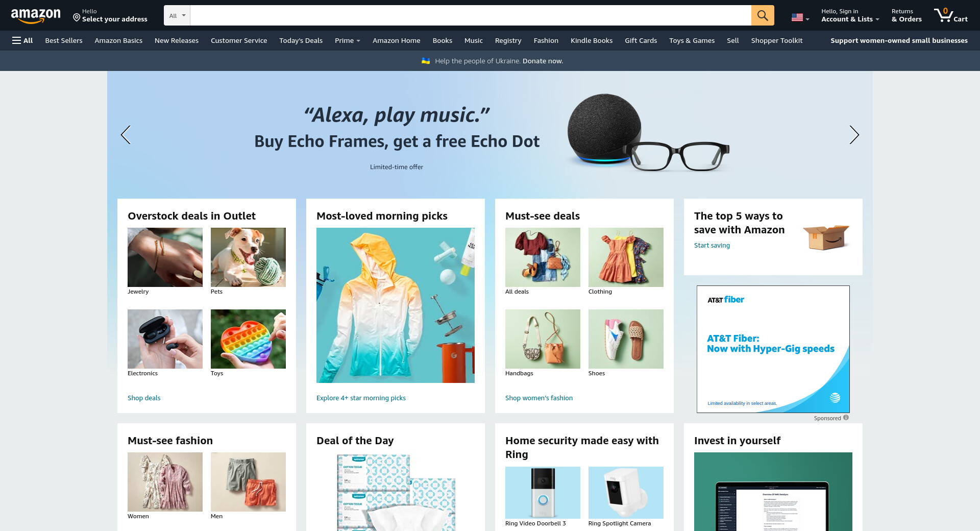Image resolution: width=980 pixels, height=531 pixels.
Task: Click the Amazon logo
Action: 36,16
